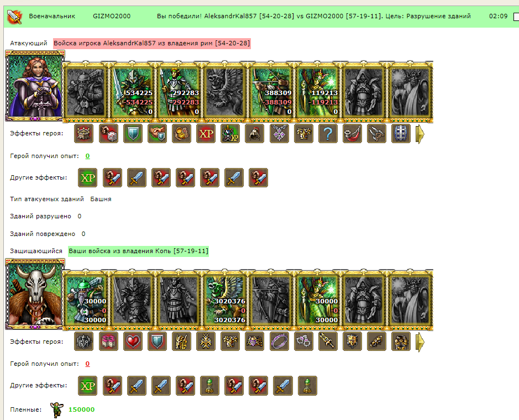Click the prisoners soldier icon next to 150000
The height and width of the screenshot is (420, 519).
click(57, 410)
